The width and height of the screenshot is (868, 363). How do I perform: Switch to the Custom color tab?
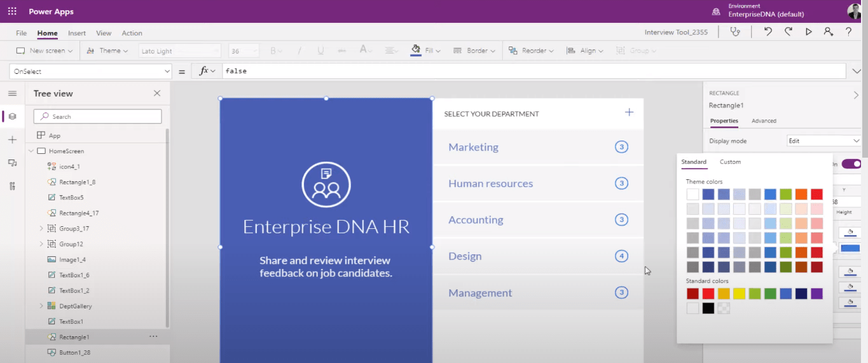pos(730,162)
